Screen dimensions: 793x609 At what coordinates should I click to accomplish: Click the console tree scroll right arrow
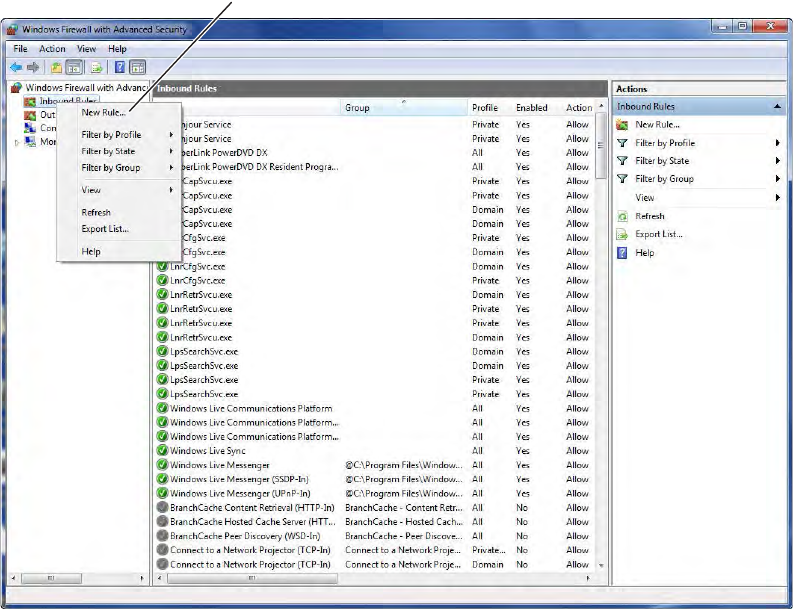[x=142, y=578]
